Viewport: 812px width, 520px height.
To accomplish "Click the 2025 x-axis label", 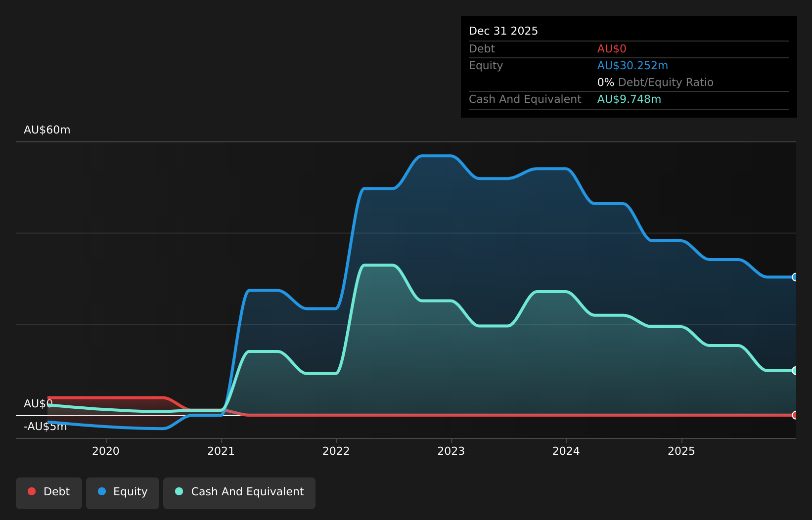I will point(681,451).
